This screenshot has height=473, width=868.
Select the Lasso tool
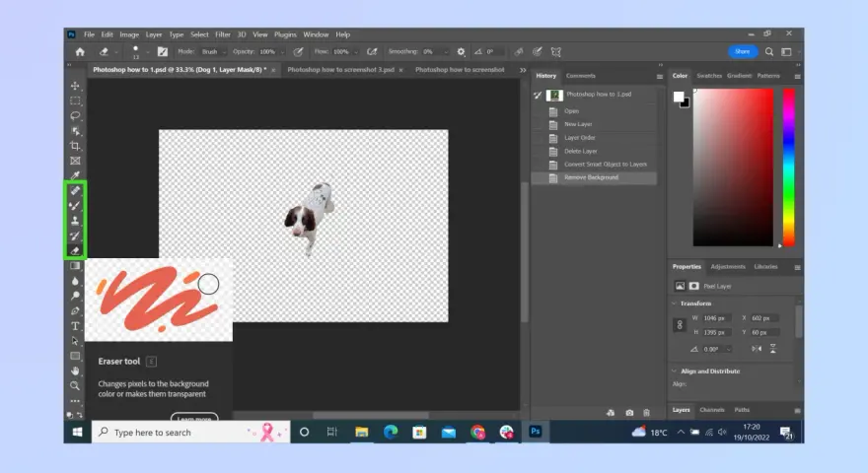[x=75, y=116]
